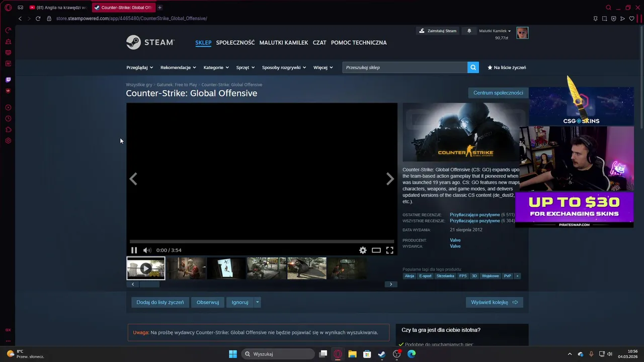Select the second screenshot thumbnail

[226, 268]
